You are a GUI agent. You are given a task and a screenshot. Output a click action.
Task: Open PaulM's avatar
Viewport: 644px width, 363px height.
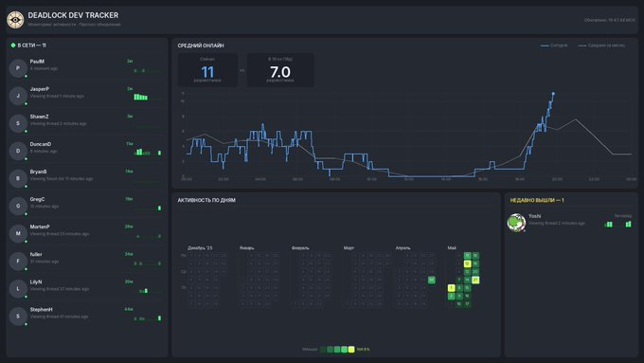pyautogui.click(x=18, y=68)
